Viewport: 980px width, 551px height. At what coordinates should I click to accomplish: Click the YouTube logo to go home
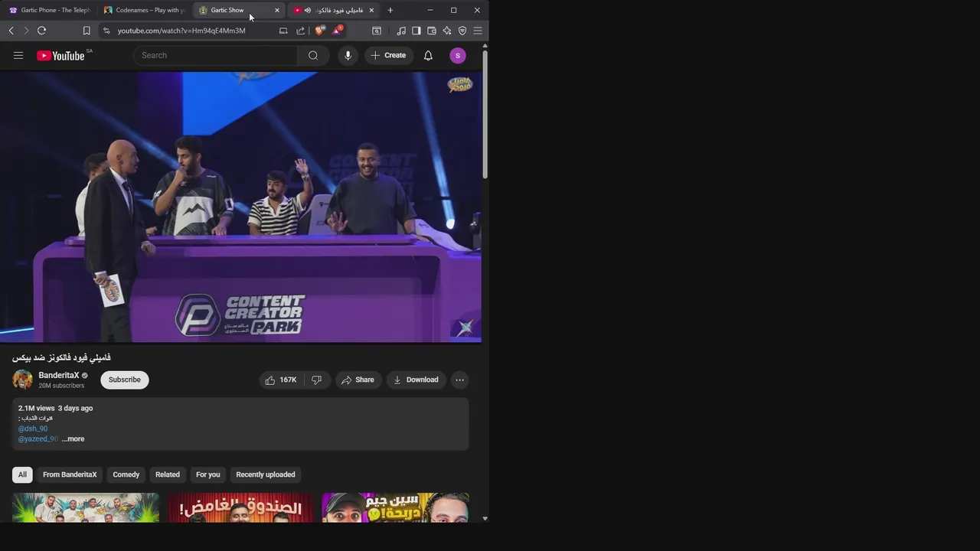[x=60, y=55]
